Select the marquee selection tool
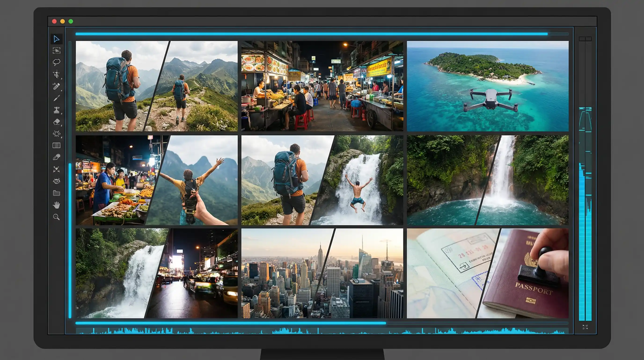Viewport: 644px width, 360px height. pyautogui.click(x=56, y=51)
